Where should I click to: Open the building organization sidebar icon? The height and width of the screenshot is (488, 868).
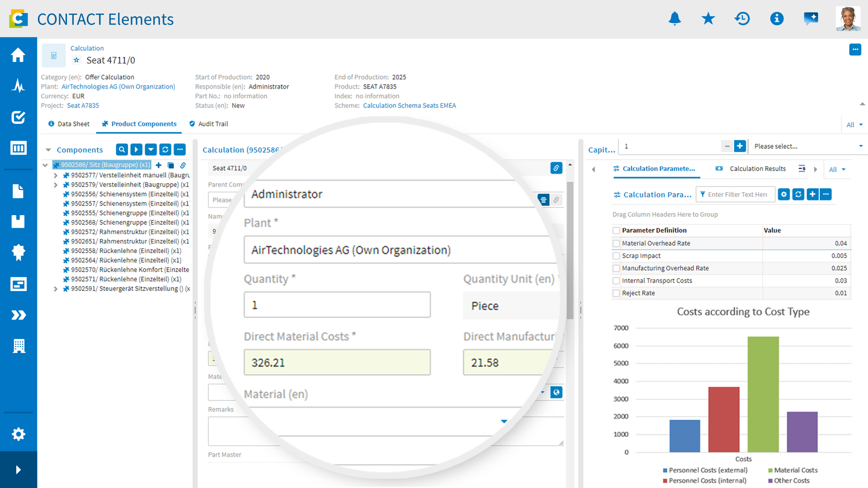click(x=19, y=346)
